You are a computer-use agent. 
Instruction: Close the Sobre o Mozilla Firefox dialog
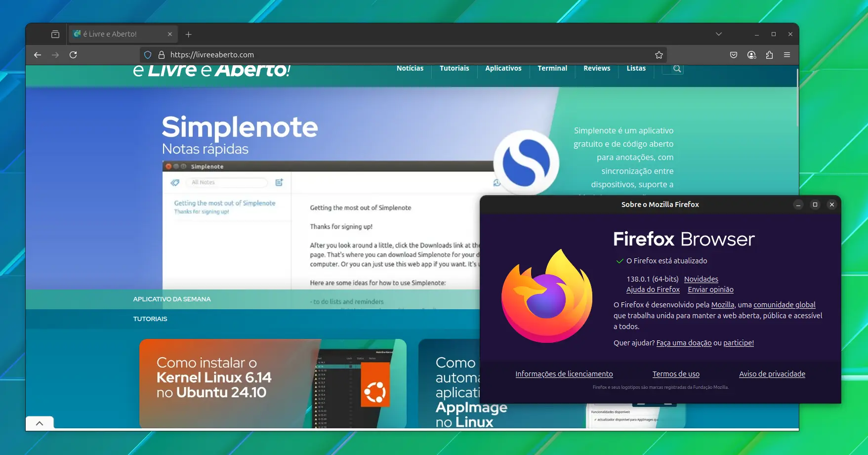click(x=832, y=205)
